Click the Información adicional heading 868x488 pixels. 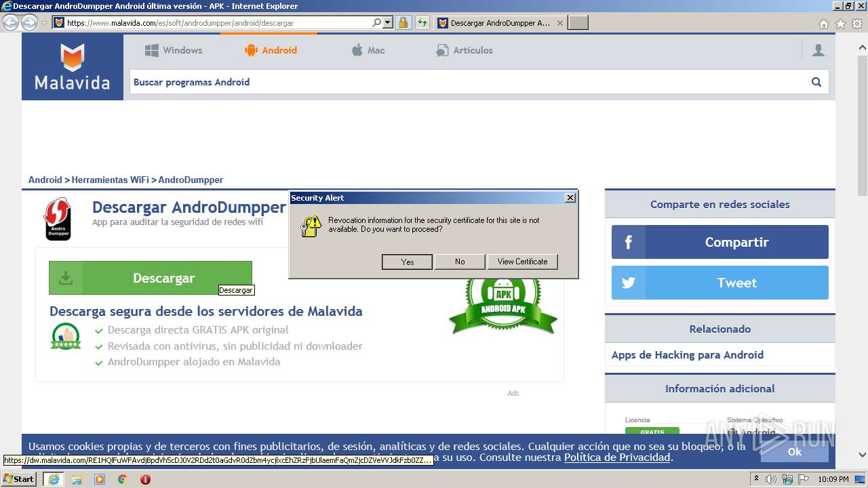720,388
